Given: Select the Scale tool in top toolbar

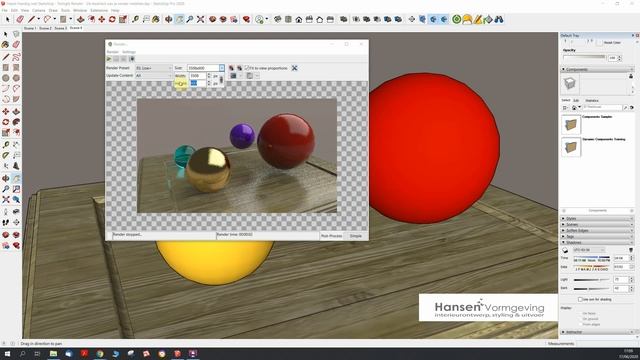Looking at the screenshot, I should click(122, 19).
